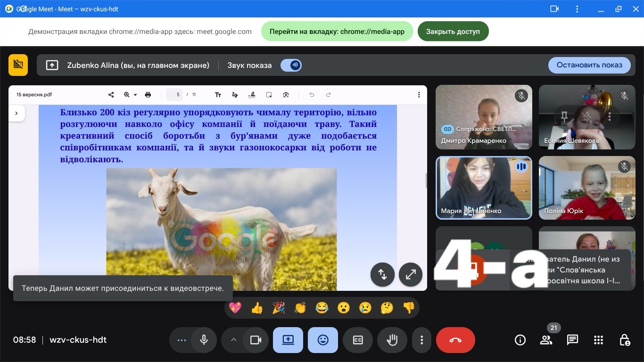
Task: Select the freehand draw tool
Action: 235,95
